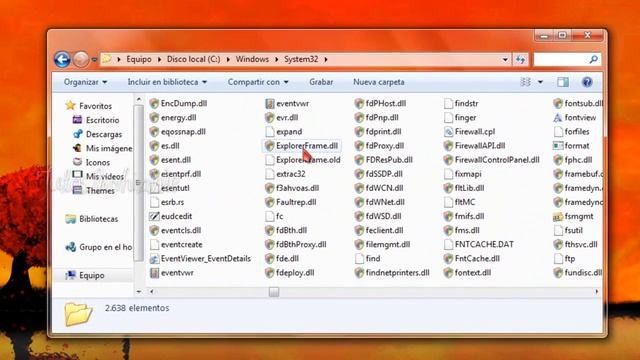Change view with the views icon

point(525,82)
